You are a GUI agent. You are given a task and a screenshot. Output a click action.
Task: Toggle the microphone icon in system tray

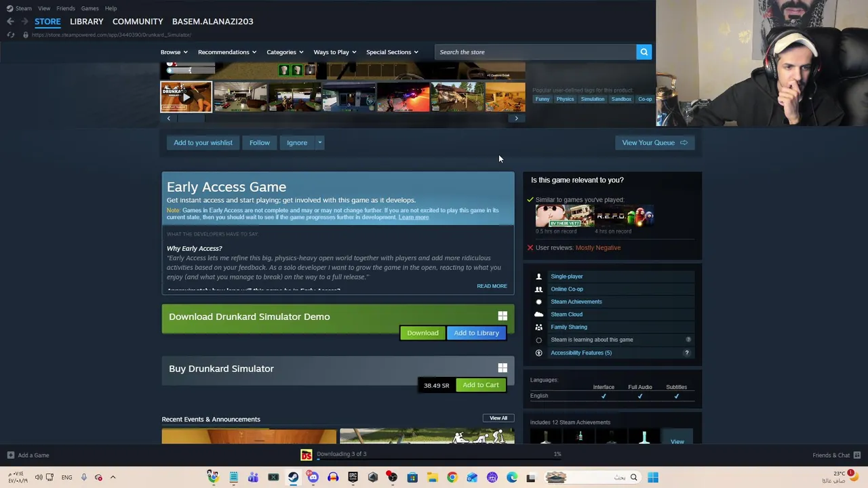pos(83,478)
